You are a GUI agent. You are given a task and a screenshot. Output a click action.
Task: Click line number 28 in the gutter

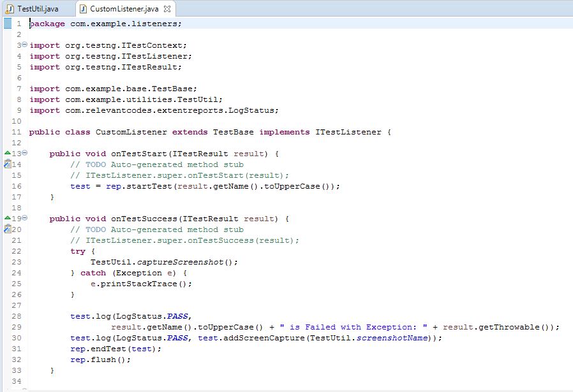(15, 316)
